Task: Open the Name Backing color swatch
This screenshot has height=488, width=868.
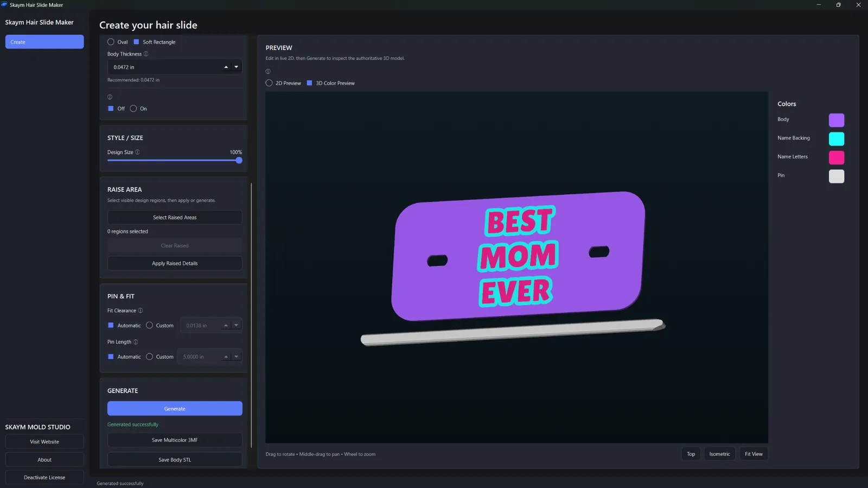Action: 837,139
